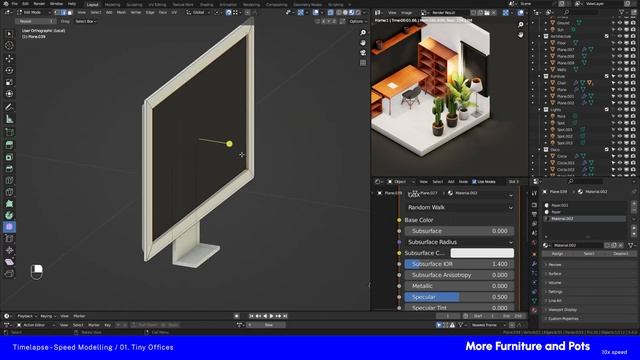640x360 pixels.
Task: Select the Cursor tool in viewport toolbar
Action: (9, 45)
